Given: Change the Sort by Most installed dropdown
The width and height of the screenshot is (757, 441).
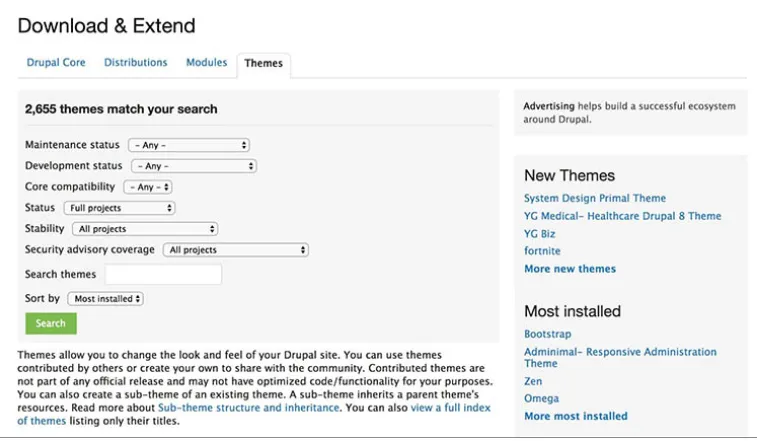Looking at the screenshot, I should [x=106, y=299].
